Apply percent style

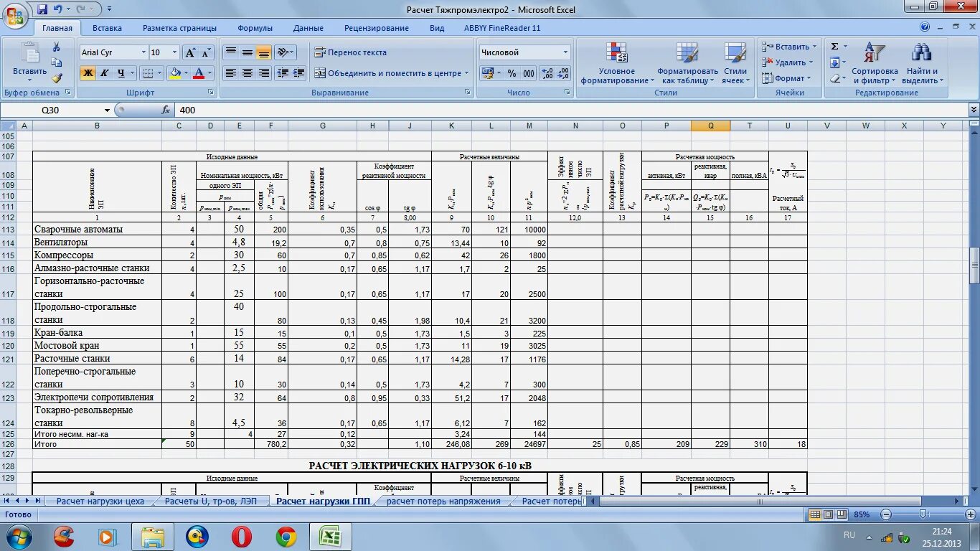(512, 73)
